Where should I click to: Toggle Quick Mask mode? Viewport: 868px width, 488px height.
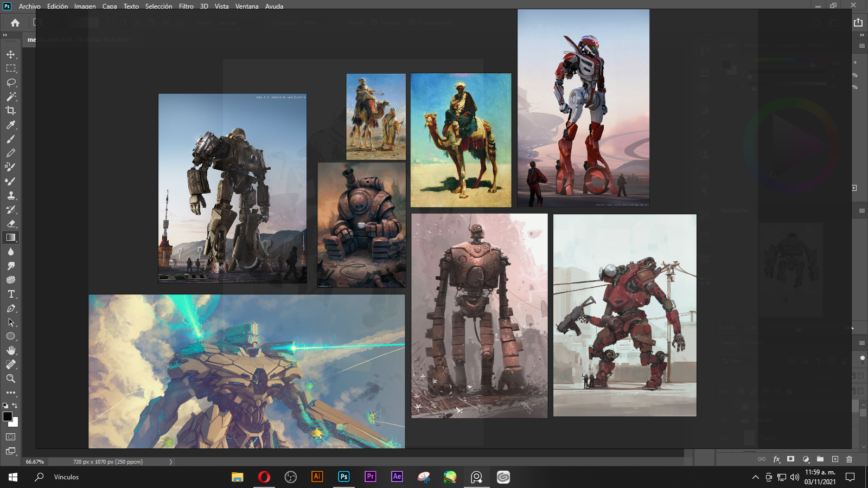(11, 436)
